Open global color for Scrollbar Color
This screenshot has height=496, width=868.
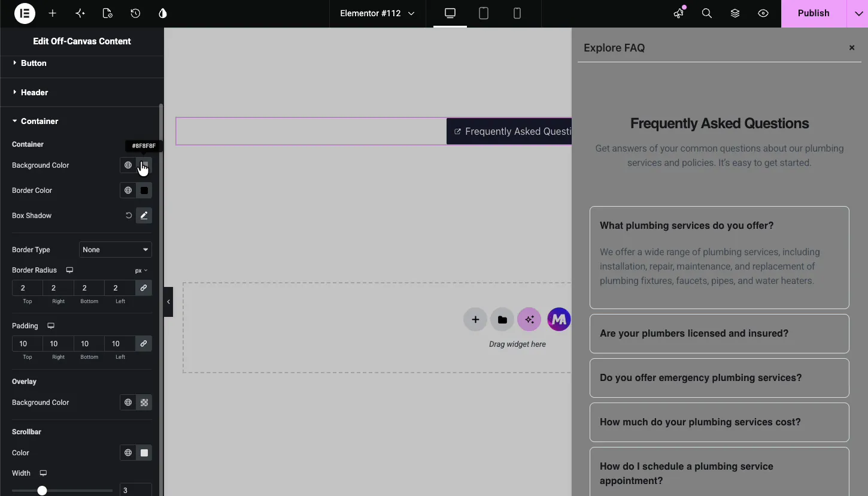tap(128, 453)
